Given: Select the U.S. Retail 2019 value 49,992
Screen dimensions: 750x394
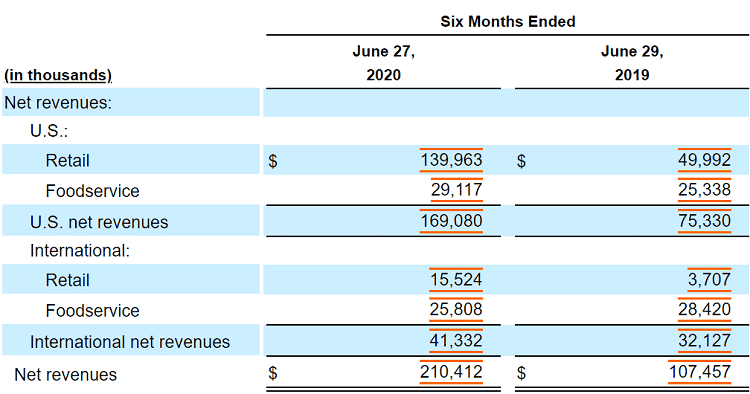Looking at the screenshot, I should coord(704,160).
